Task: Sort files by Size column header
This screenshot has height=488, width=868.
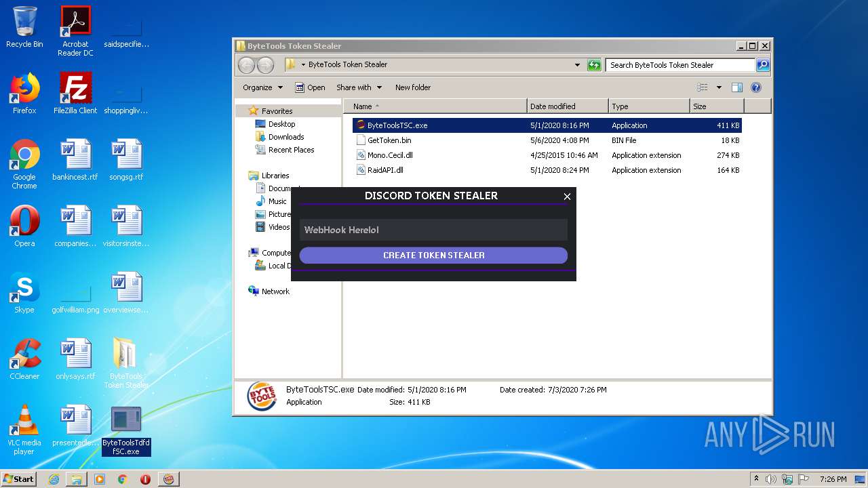Action: tap(717, 106)
